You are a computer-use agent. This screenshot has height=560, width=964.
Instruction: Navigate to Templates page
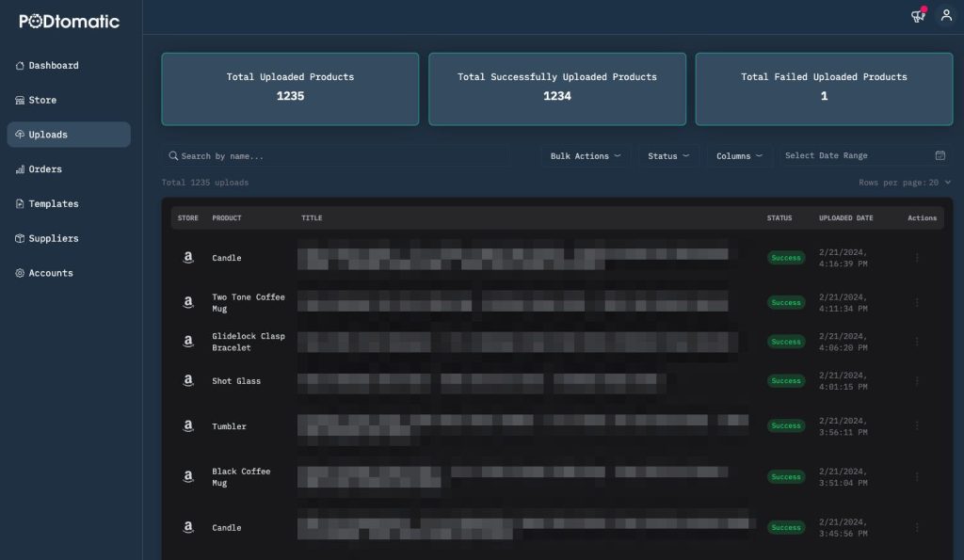point(53,204)
